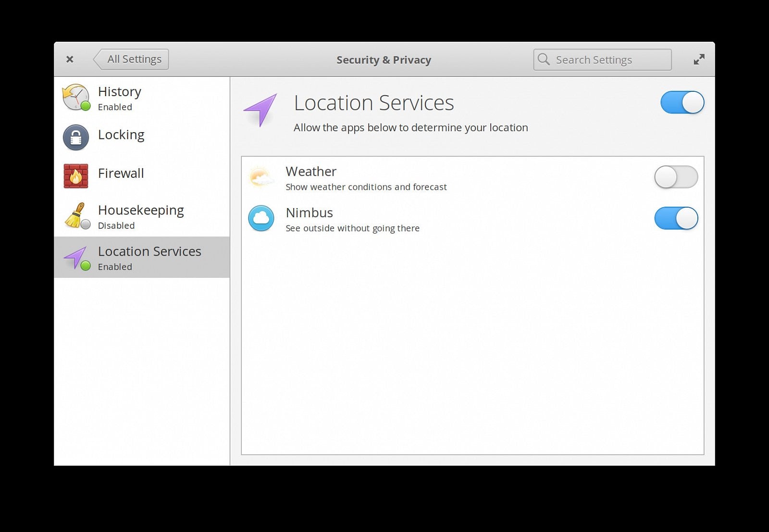769x532 pixels.
Task: Click the fullscreen expand arrows icon
Action: (698, 59)
